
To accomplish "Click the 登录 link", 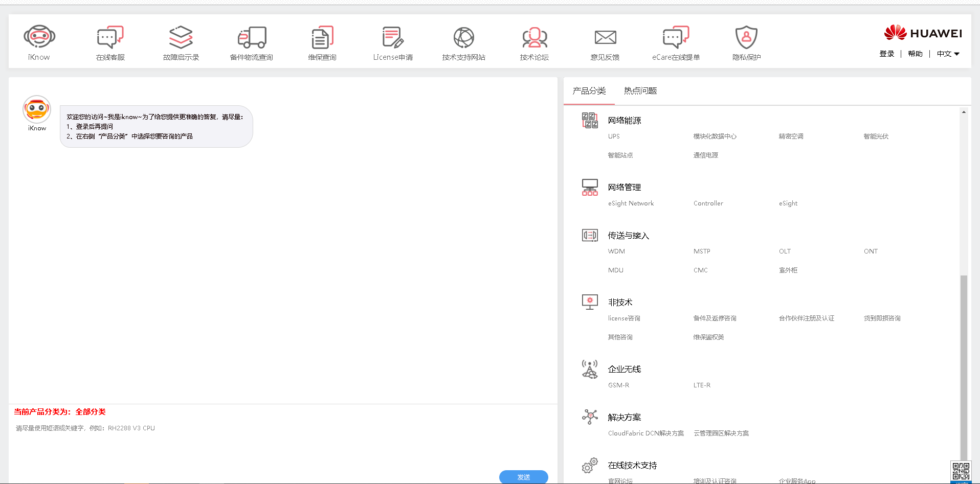I will pyautogui.click(x=887, y=54).
